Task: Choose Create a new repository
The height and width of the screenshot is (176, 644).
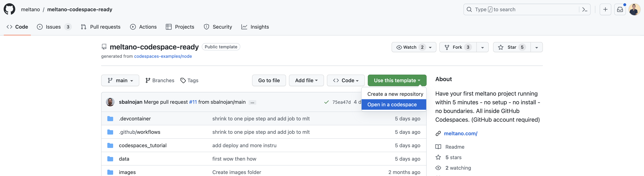Action: 395,94
